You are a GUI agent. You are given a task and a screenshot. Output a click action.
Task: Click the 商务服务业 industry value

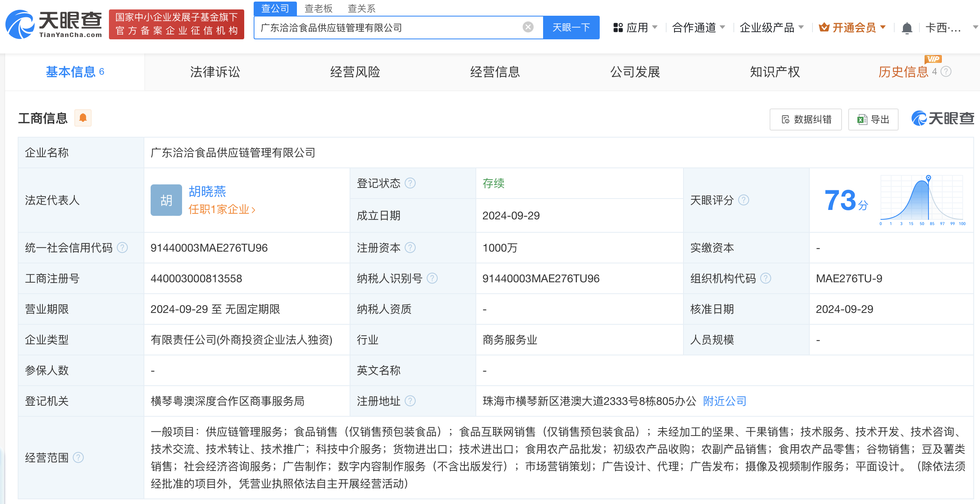point(510,340)
